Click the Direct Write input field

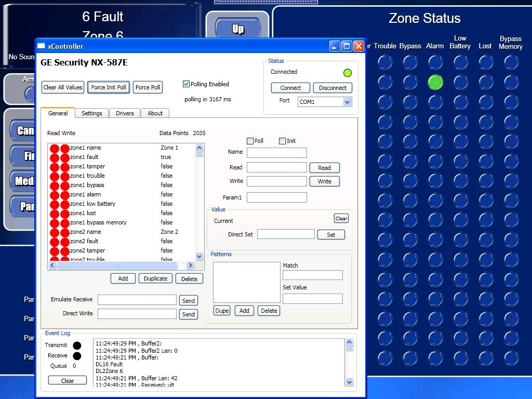click(137, 314)
